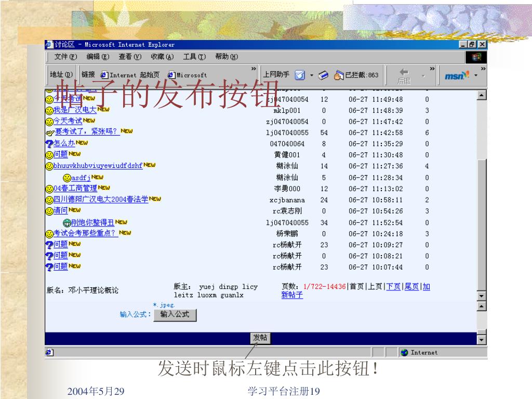Open thread 我是广汉电大
532x399 pixels.
pos(75,110)
